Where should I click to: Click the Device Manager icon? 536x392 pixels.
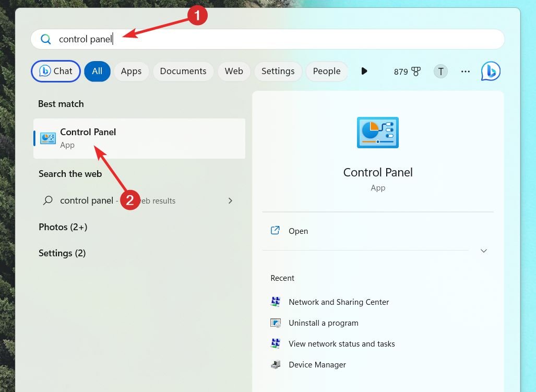(276, 365)
